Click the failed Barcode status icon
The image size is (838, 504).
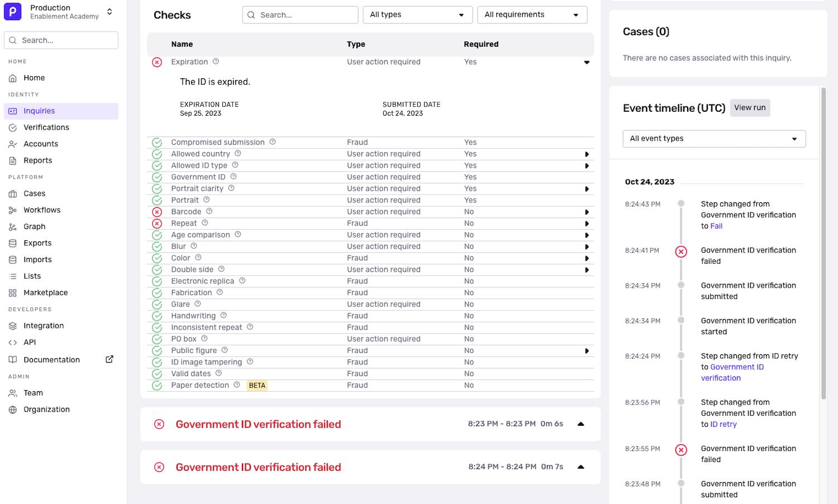(x=157, y=212)
